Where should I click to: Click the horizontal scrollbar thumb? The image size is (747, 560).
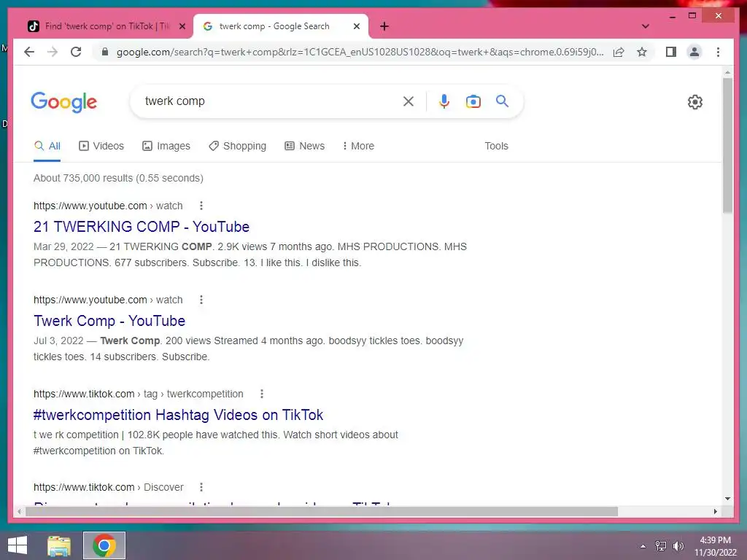click(322, 511)
